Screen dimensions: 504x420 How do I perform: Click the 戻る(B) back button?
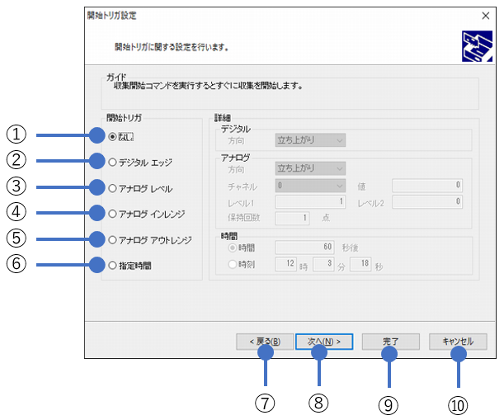pyautogui.click(x=263, y=341)
